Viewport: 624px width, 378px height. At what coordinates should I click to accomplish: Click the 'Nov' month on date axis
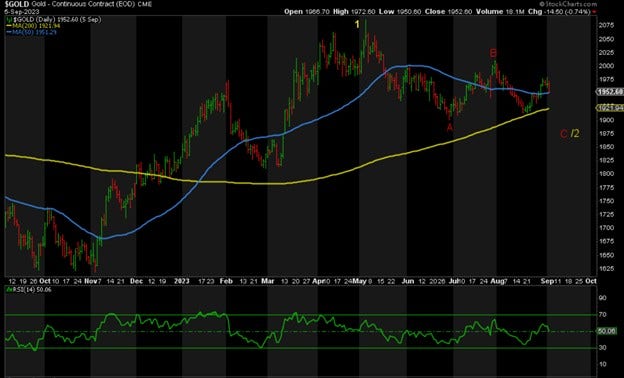(91, 281)
